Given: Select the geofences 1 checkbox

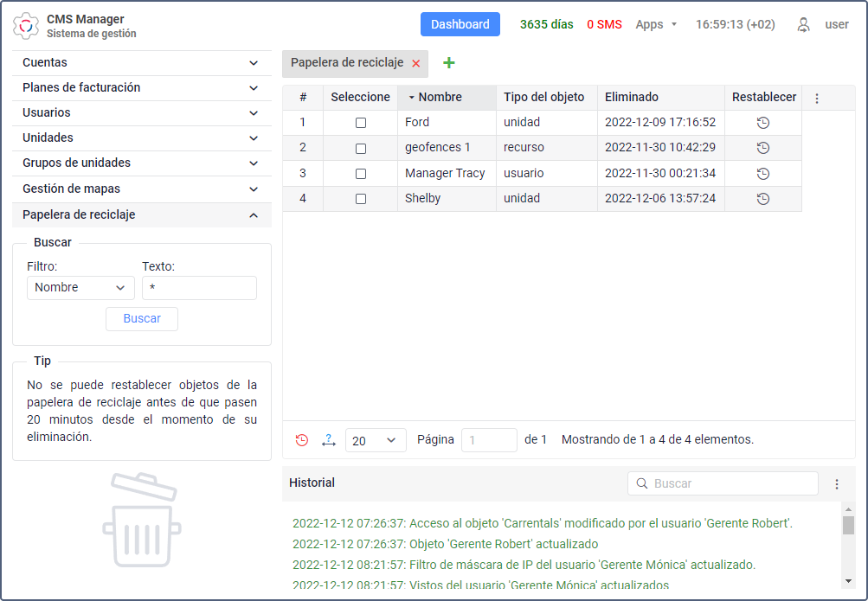Looking at the screenshot, I should tap(361, 148).
